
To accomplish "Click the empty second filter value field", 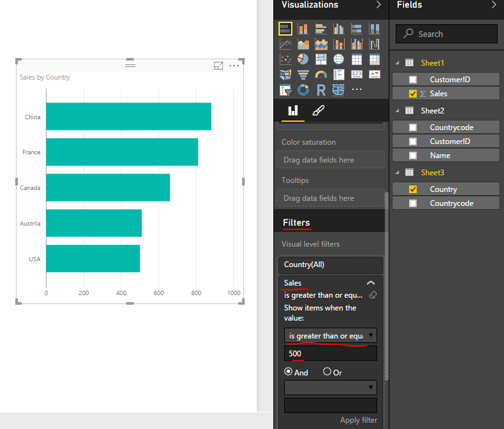I will pyautogui.click(x=331, y=405).
